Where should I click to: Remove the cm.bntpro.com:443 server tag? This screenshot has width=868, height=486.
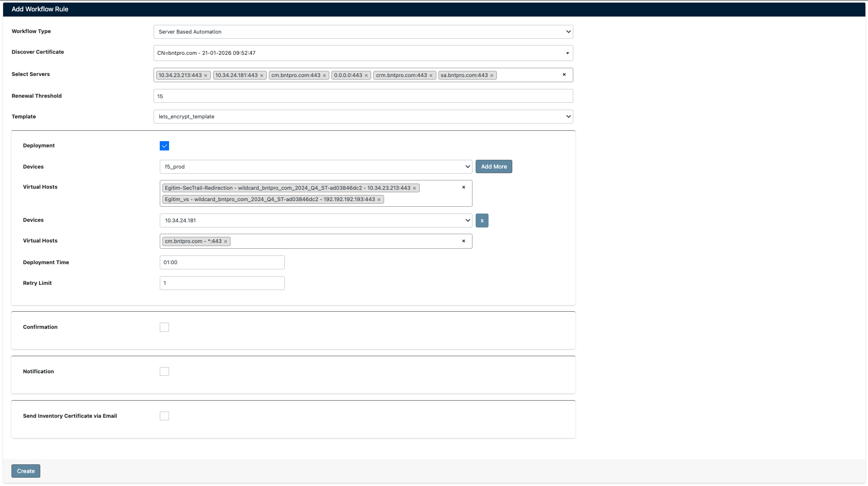tap(324, 75)
